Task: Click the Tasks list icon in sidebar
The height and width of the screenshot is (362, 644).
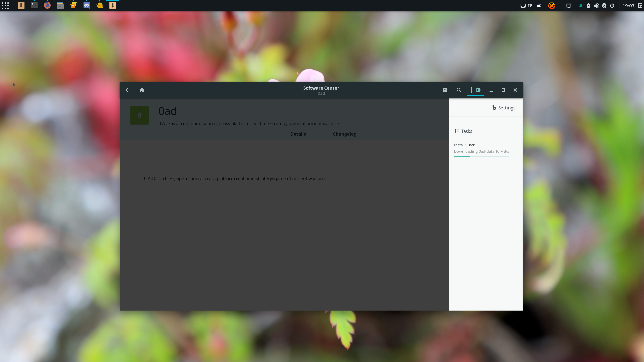Action: click(x=457, y=131)
